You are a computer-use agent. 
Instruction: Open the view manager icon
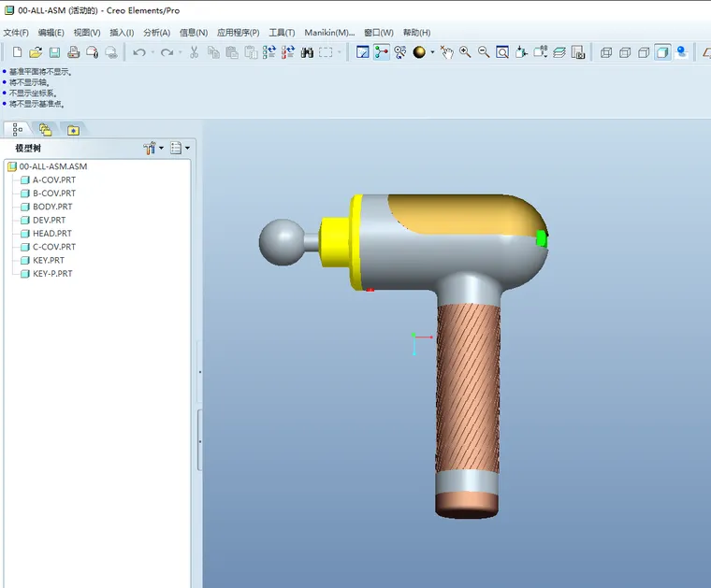578,52
